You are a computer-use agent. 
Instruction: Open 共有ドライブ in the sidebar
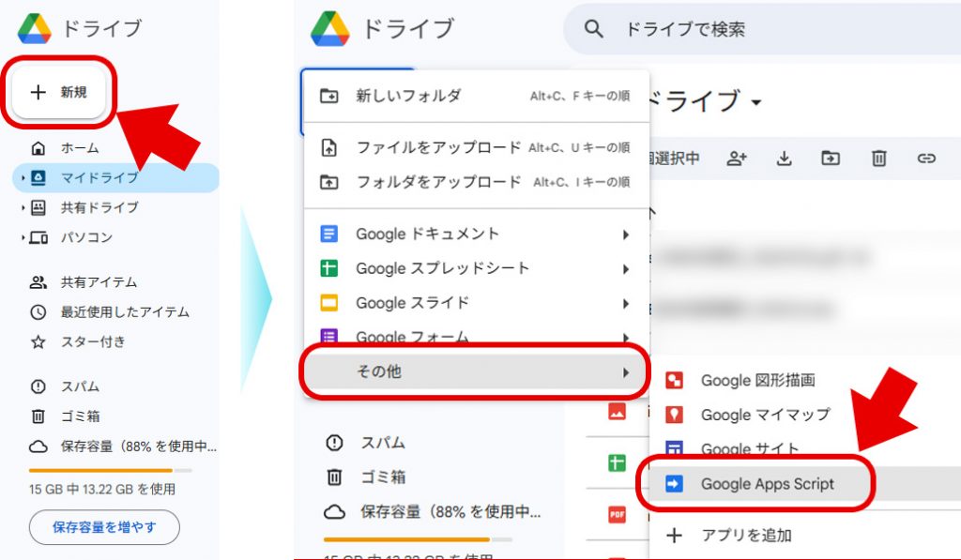point(99,207)
